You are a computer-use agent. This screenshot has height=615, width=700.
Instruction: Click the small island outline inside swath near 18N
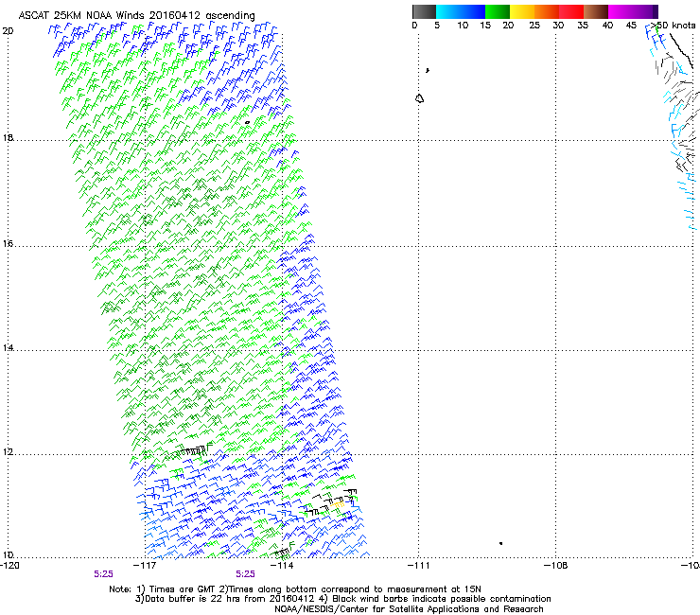pos(247,122)
